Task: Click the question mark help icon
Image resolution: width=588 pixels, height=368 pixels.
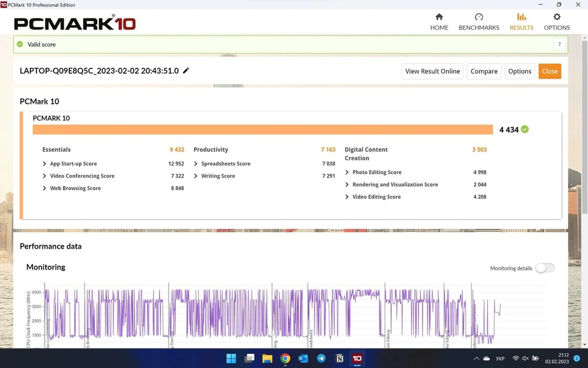Action: pos(559,44)
